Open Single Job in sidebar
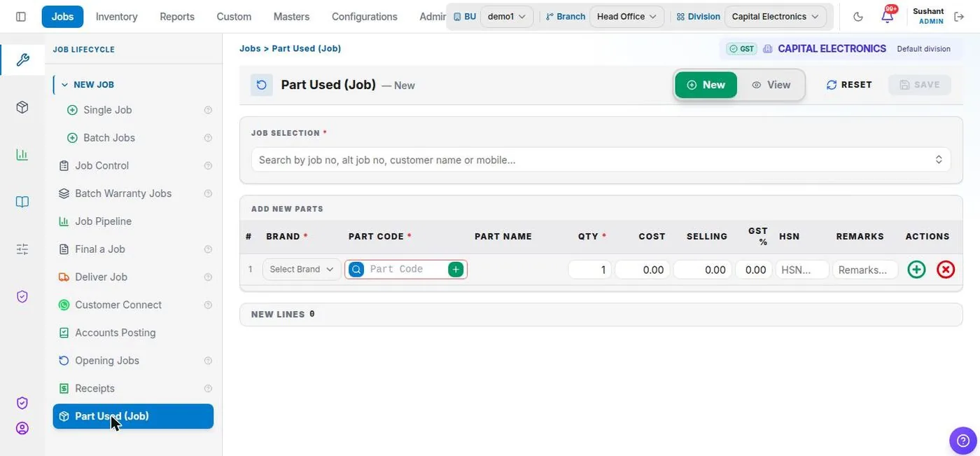This screenshot has width=980, height=456. coord(107,110)
